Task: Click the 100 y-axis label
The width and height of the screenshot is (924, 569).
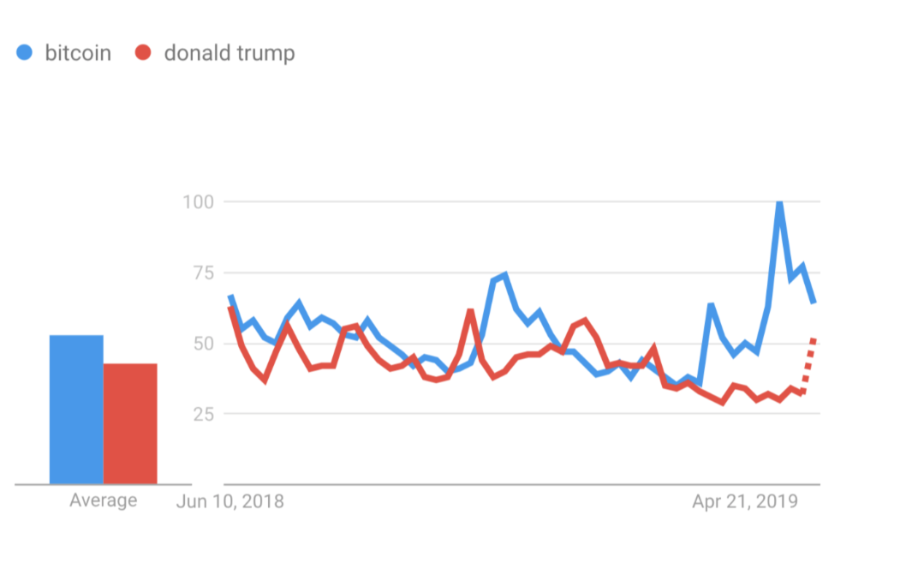Action: pos(197,202)
